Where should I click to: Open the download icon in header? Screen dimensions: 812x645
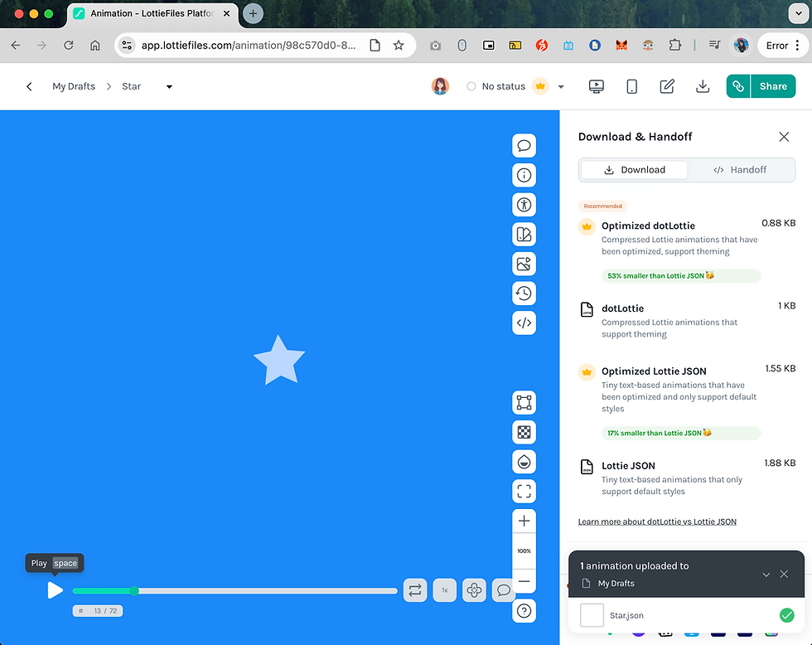[x=703, y=86]
